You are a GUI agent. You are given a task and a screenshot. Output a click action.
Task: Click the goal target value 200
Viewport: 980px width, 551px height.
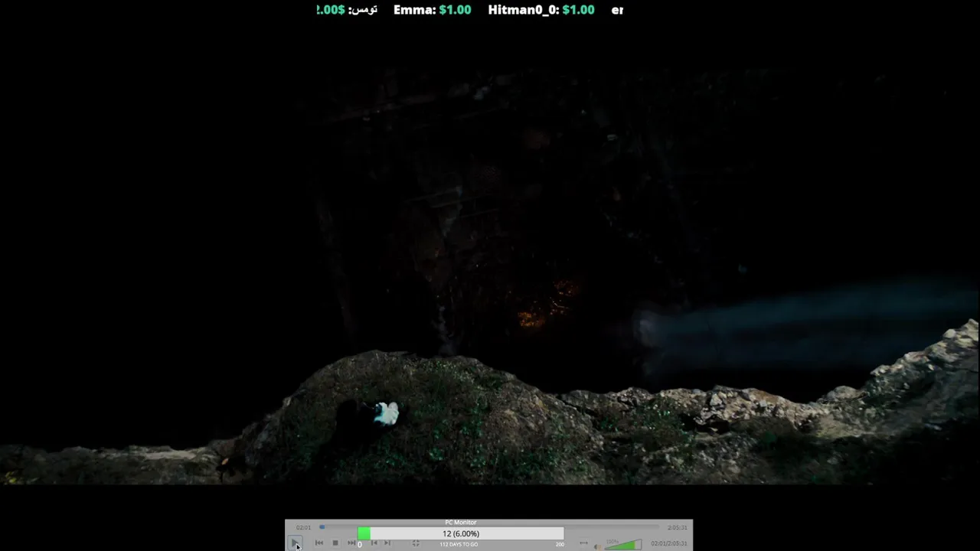(560, 544)
